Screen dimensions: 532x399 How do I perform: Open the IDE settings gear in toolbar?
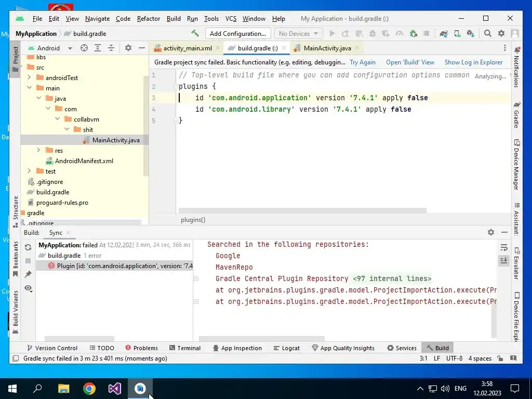[501, 33]
